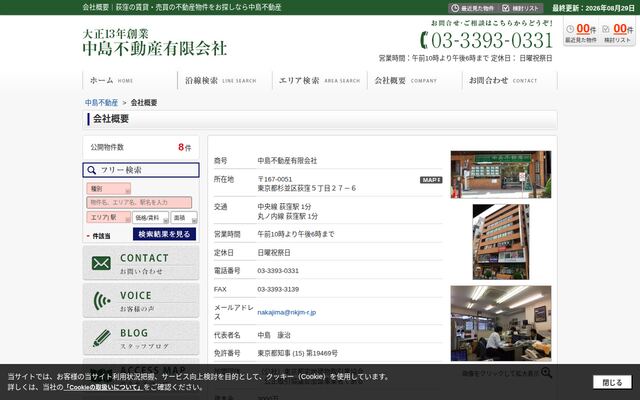Image resolution: width=640 pixels, height=400 pixels.
Task: Dismiss cookie notice with 閉じる button
Action: click(x=612, y=382)
